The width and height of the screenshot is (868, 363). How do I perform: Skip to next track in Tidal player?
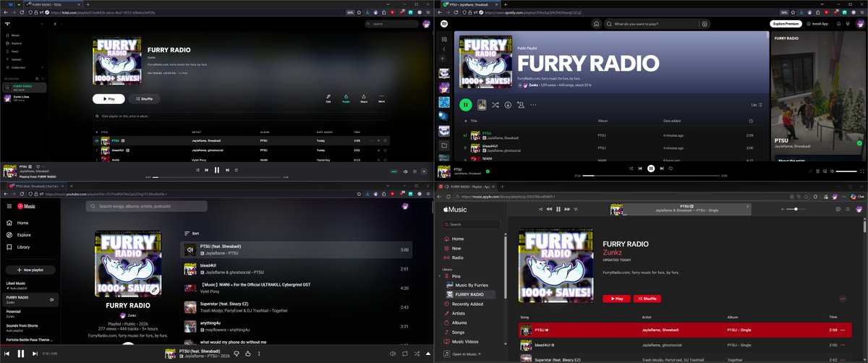click(227, 170)
